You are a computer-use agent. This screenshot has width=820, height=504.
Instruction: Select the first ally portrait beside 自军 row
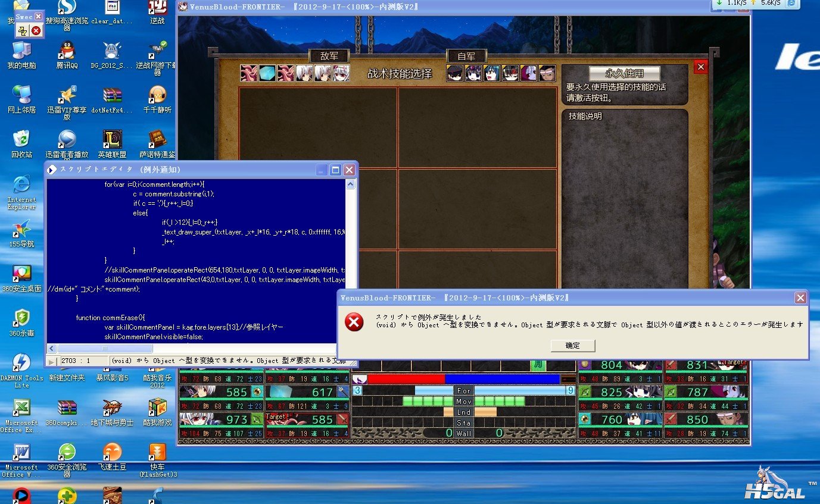[455, 73]
